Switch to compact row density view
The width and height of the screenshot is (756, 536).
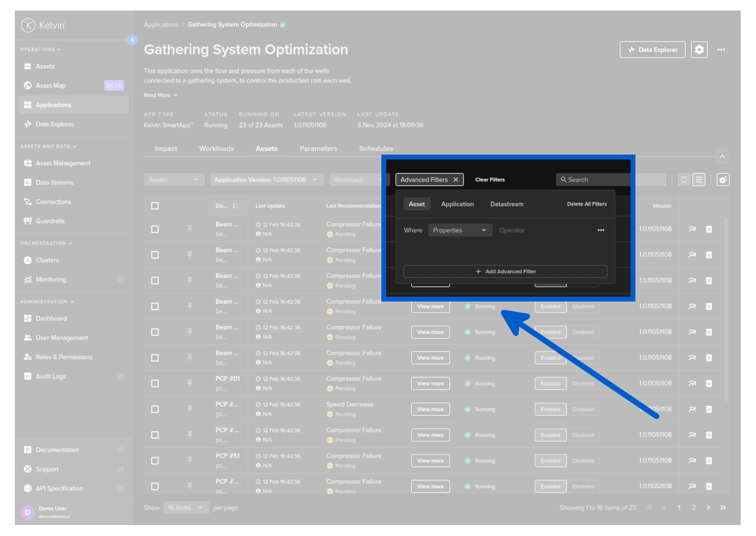point(684,180)
